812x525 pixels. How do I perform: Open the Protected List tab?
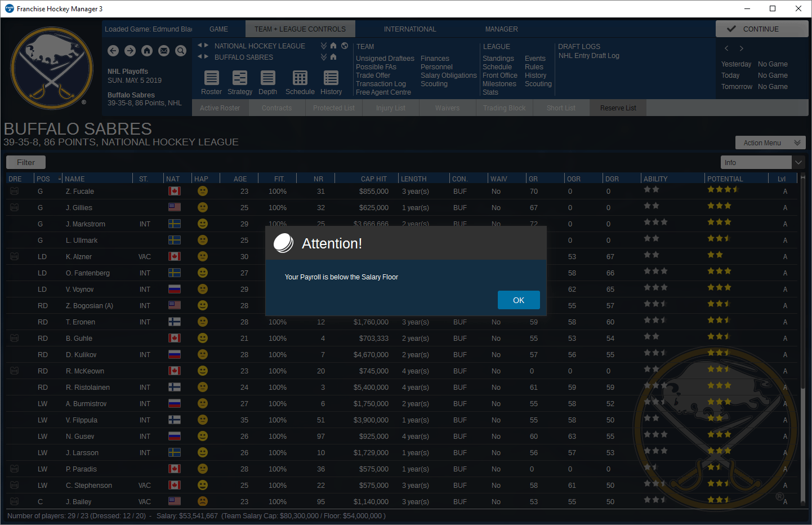tap(334, 108)
